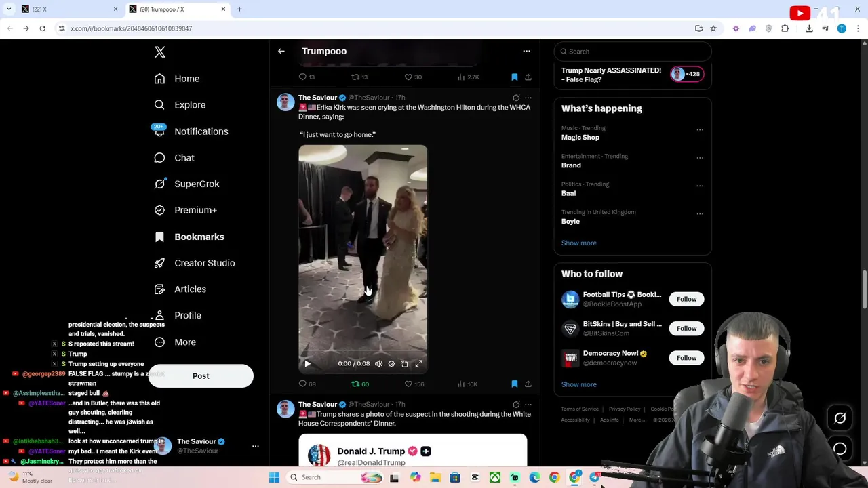Reply to the Erika Kirk post
868x488 pixels.
(x=307, y=384)
